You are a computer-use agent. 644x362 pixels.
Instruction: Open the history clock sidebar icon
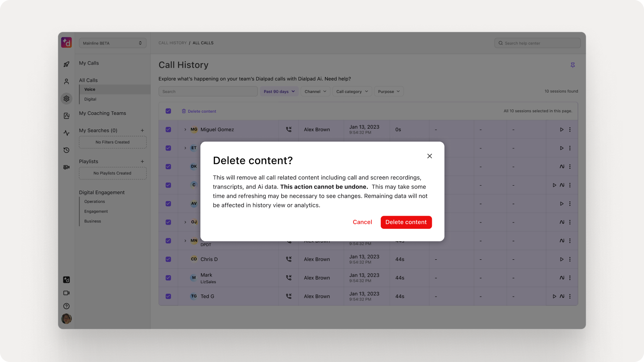66,150
